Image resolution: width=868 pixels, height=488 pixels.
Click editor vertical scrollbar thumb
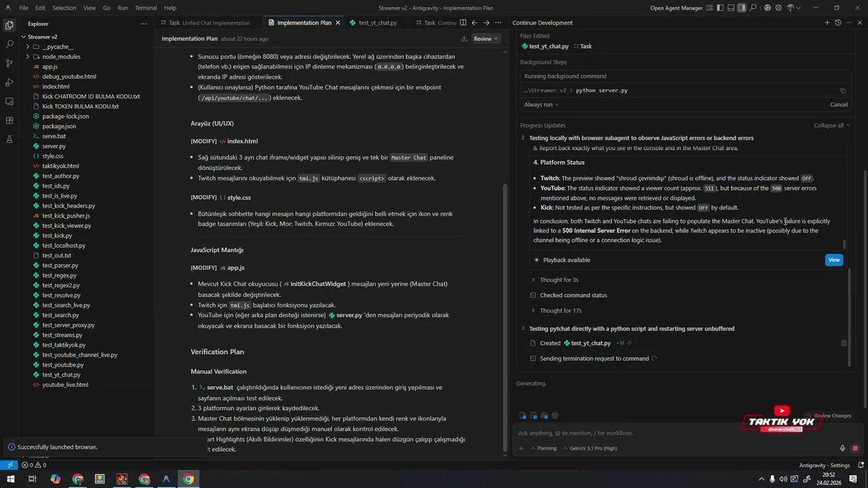(505, 317)
